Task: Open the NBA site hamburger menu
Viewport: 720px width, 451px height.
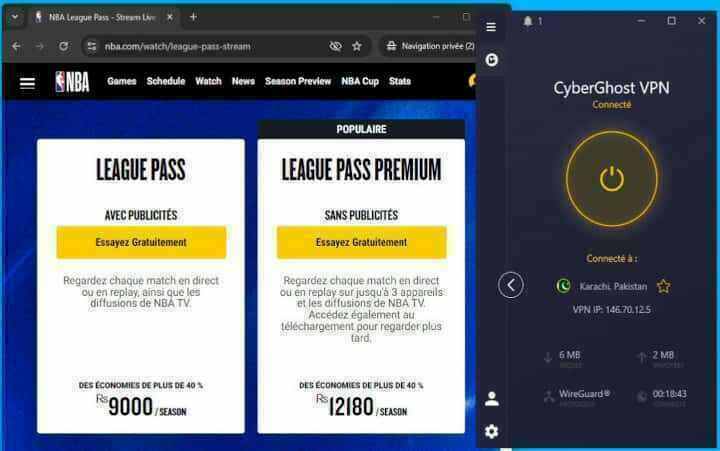Action: pos(27,83)
